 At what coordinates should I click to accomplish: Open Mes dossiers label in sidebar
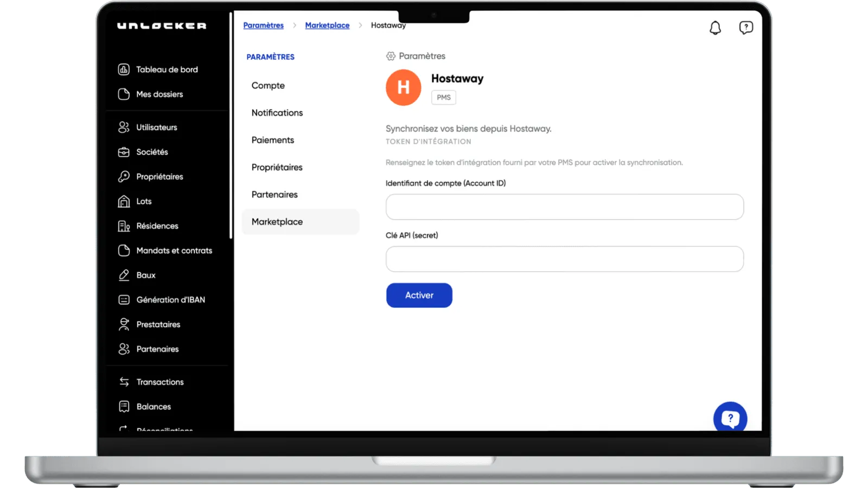tap(159, 94)
